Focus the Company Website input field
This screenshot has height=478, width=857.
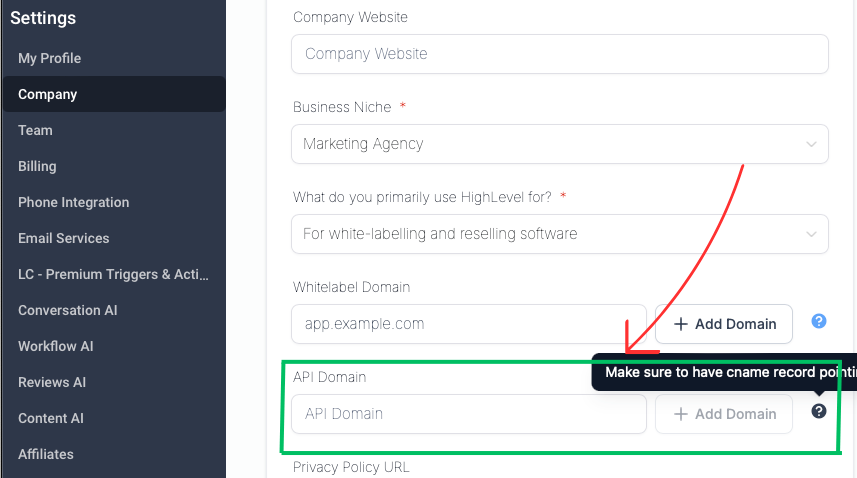coord(559,54)
